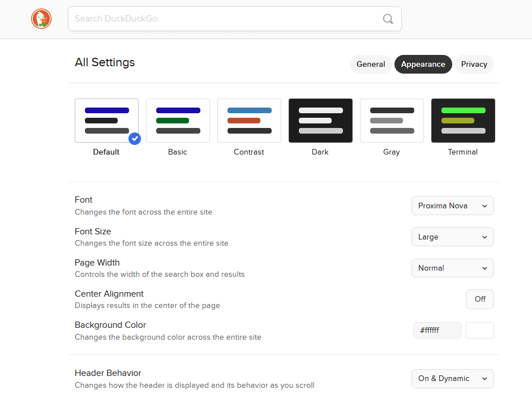Click the #ffffff background color hex field
The width and height of the screenshot is (532, 398).
[x=437, y=330]
